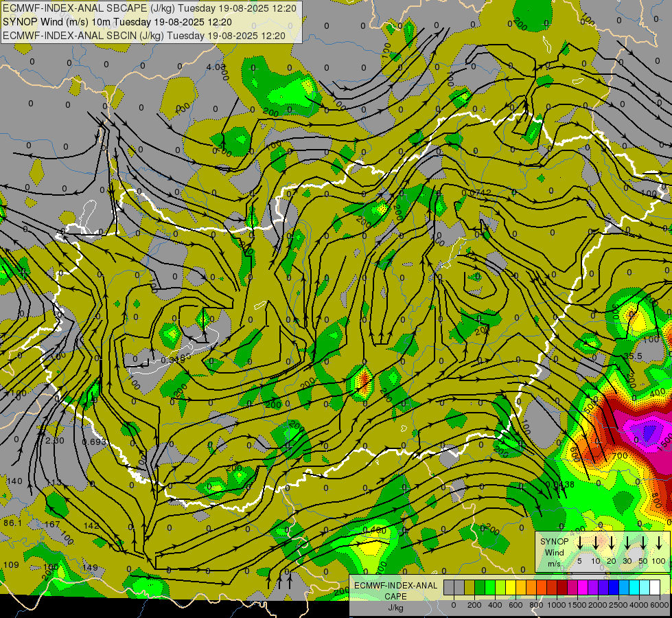Click the '35.5' value on the map
The image size is (672, 618).
tap(633, 356)
